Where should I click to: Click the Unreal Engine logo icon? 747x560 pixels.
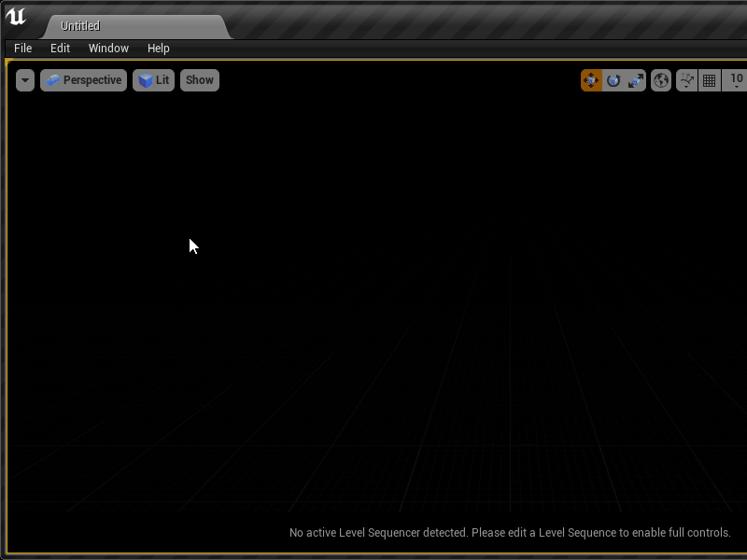16,17
